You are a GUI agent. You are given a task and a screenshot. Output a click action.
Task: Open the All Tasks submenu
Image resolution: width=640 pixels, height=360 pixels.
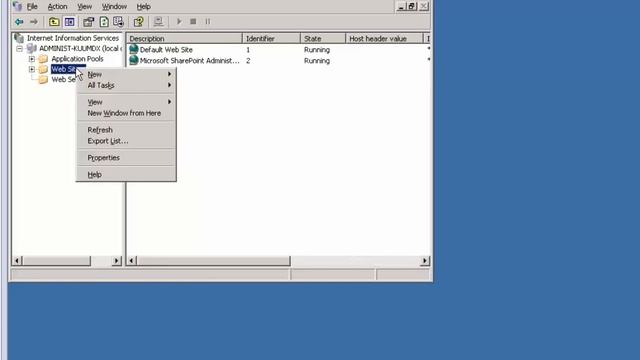tap(126, 85)
